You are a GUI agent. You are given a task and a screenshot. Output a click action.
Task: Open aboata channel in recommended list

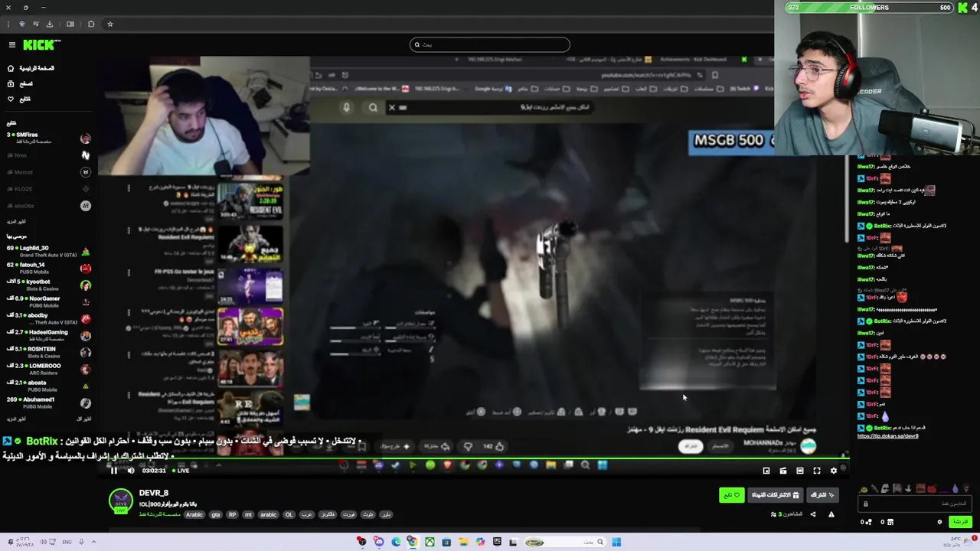[47, 386]
